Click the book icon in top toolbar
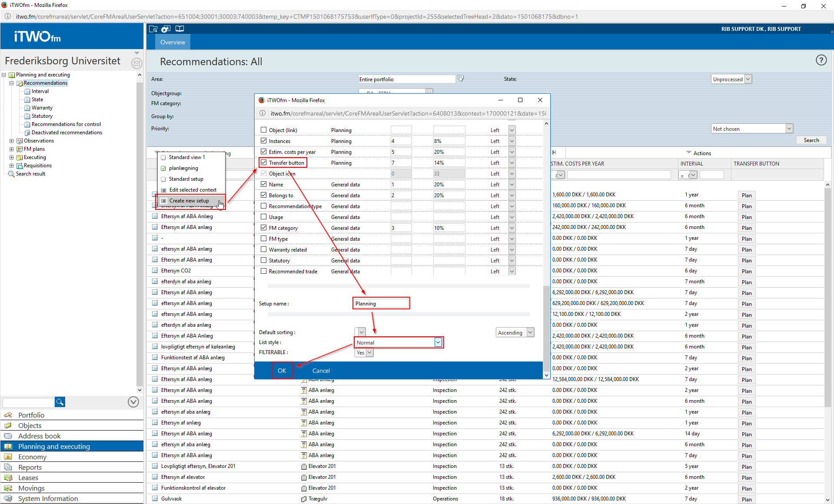This screenshot has height=504, width=834. (179, 29)
